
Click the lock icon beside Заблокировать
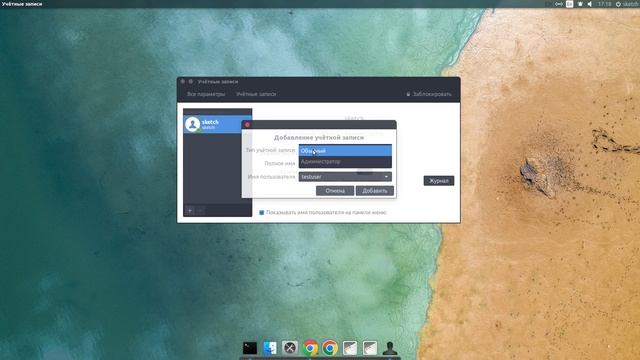click(x=408, y=94)
